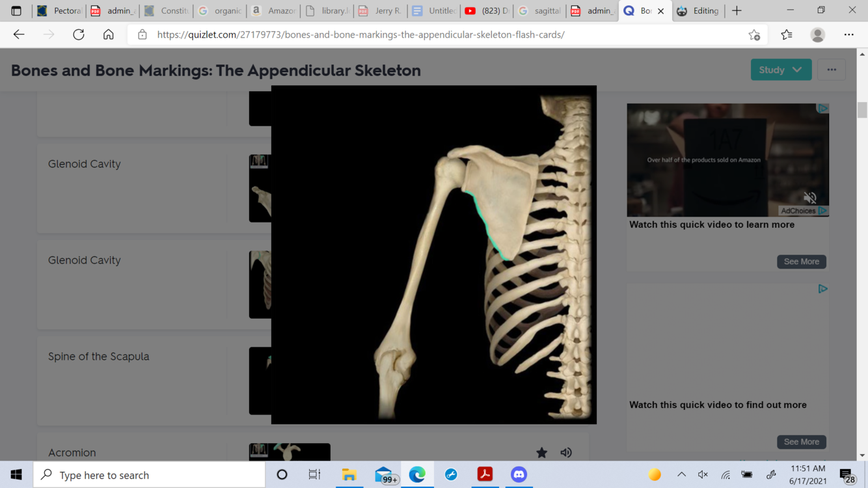Click See More under second ad
Viewport: 868px width, 488px height.
(801, 442)
